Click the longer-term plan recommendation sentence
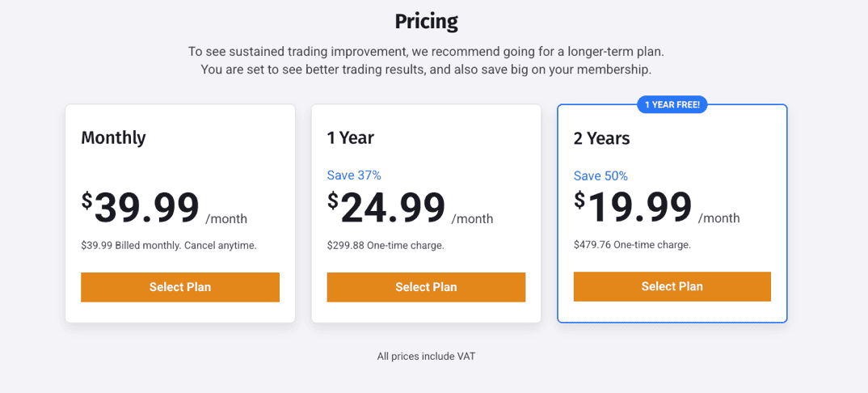The height and width of the screenshot is (393, 868). pyautogui.click(x=426, y=52)
